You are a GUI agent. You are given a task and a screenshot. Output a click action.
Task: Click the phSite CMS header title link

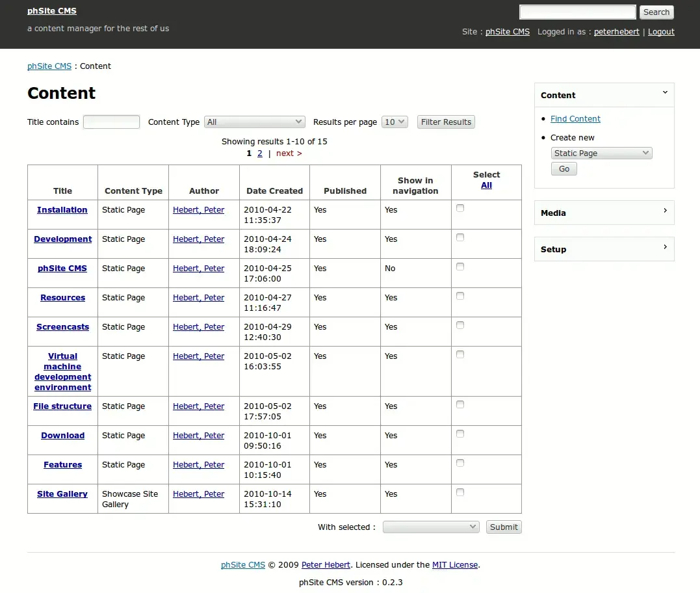pyautogui.click(x=52, y=10)
